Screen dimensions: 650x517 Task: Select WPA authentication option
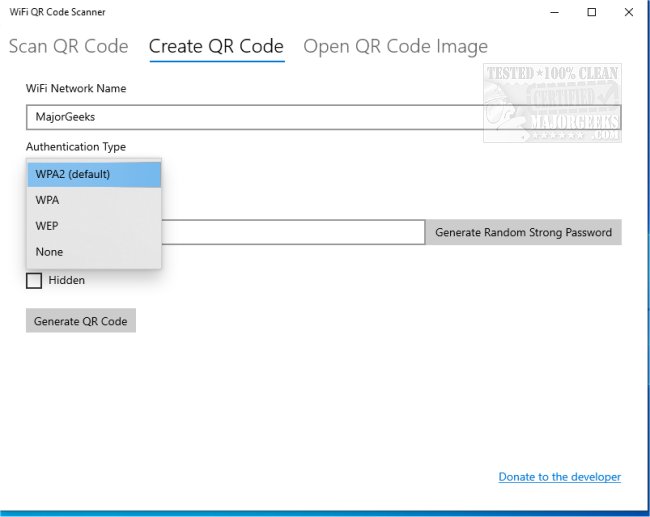point(94,200)
